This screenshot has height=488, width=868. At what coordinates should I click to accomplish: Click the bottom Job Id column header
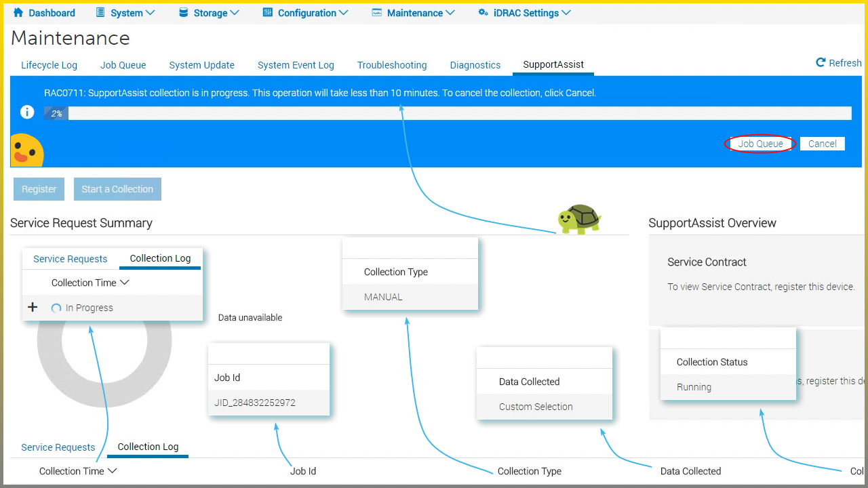(x=303, y=471)
